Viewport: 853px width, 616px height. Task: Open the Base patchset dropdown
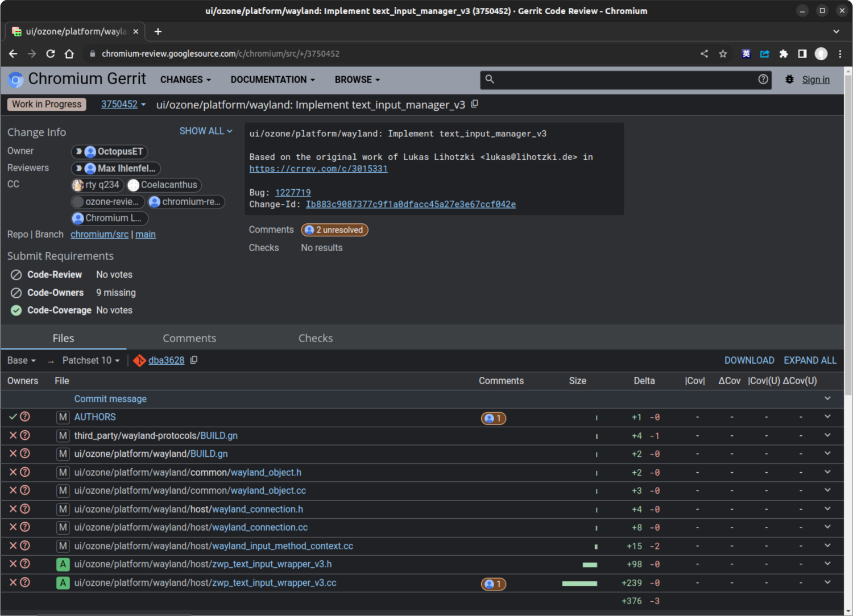tap(22, 360)
